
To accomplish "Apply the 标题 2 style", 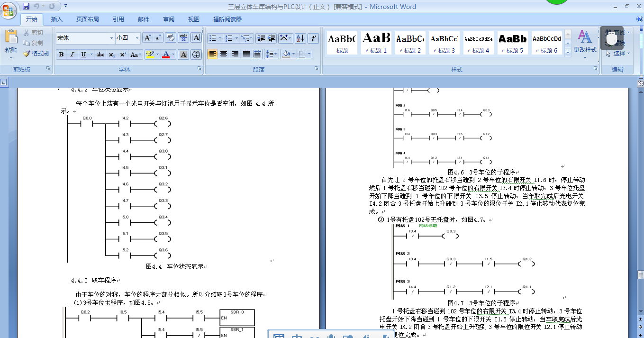I will 410,43.
